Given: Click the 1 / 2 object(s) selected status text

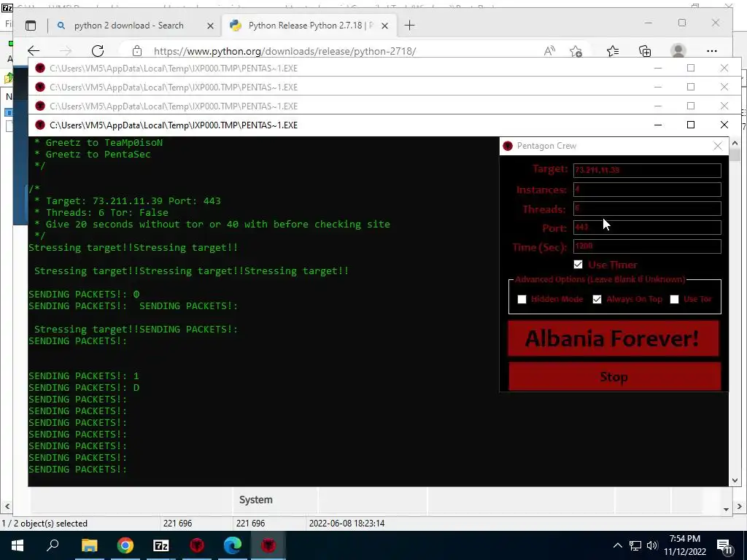Looking at the screenshot, I should point(44,524).
